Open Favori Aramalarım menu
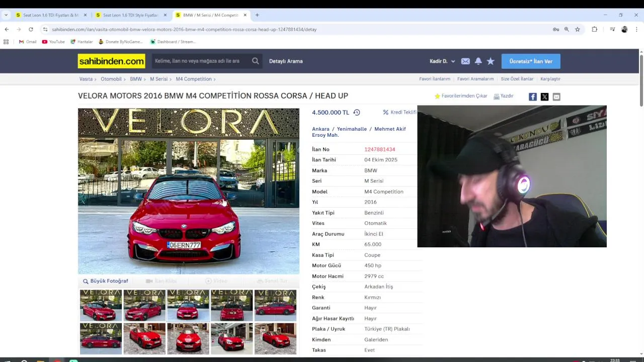 tap(475, 79)
